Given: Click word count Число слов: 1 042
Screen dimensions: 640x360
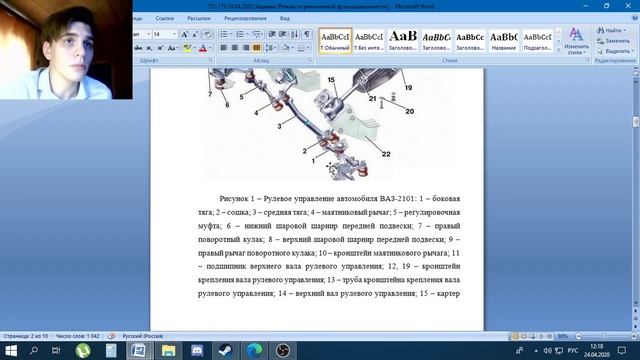Looking at the screenshot, I should (x=78, y=336).
